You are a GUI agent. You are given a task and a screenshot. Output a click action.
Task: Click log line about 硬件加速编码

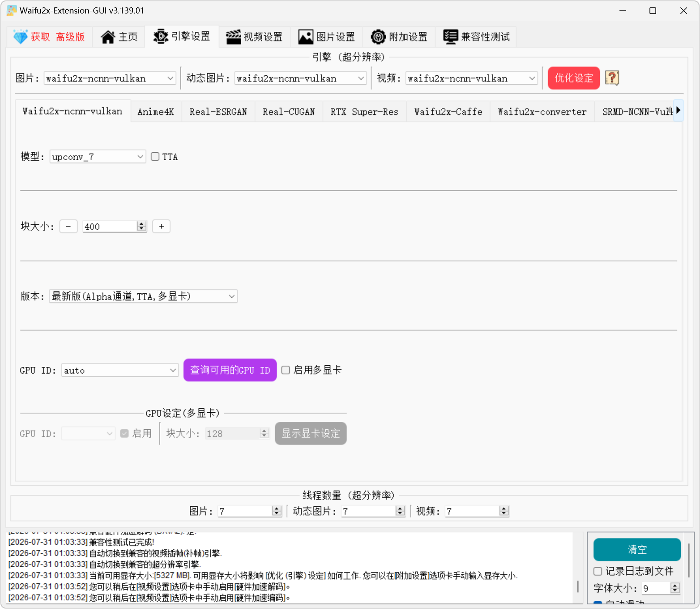[149, 598]
